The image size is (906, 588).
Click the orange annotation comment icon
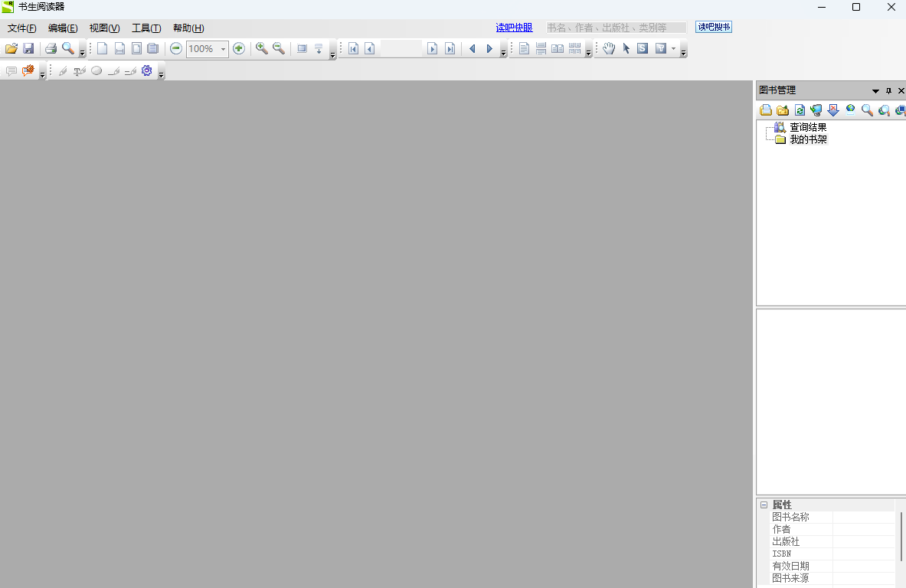(x=28, y=70)
